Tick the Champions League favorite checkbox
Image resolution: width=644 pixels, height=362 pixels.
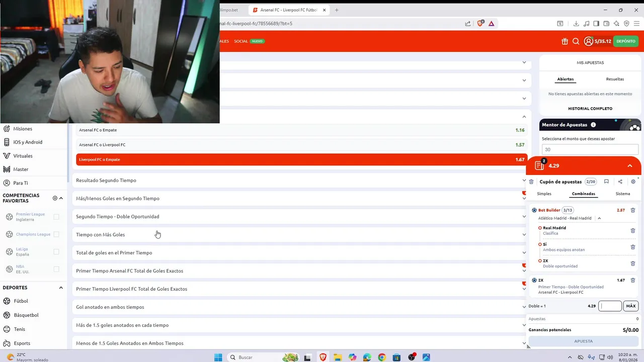(x=56, y=234)
